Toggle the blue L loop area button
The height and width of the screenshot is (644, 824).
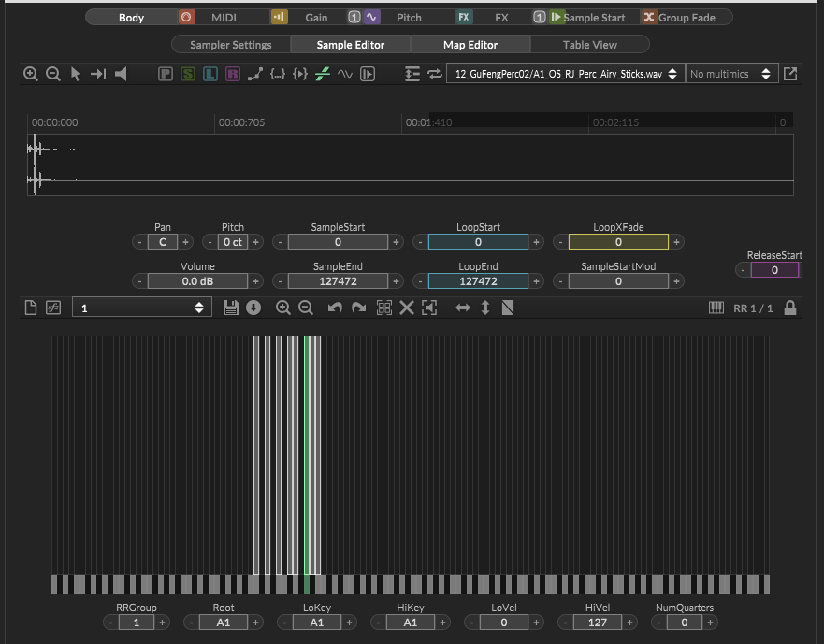tap(210, 74)
